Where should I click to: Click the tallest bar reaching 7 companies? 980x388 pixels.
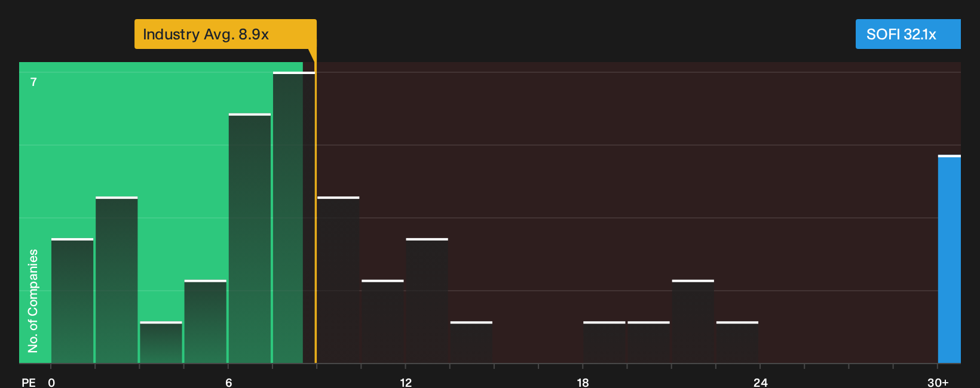point(294,217)
